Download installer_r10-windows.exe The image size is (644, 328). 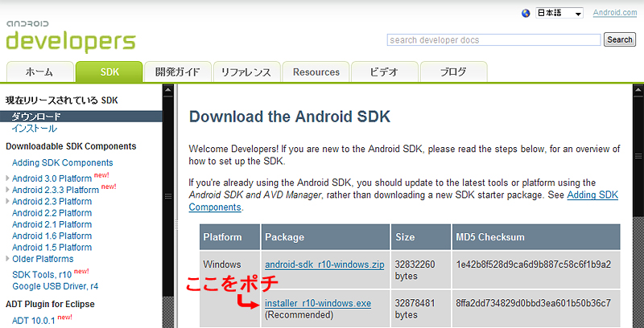click(318, 304)
